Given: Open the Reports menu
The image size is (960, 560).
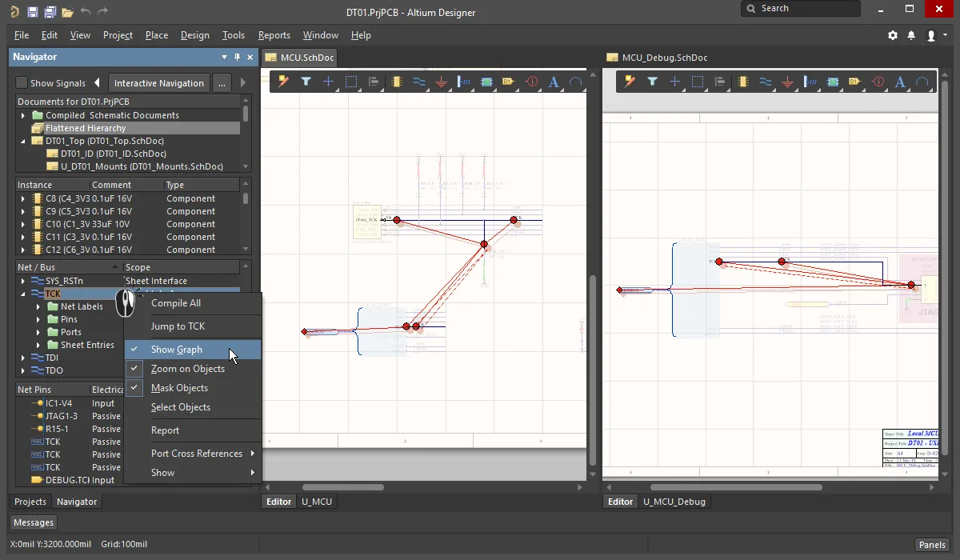Looking at the screenshot, I should tap(274, 35).
